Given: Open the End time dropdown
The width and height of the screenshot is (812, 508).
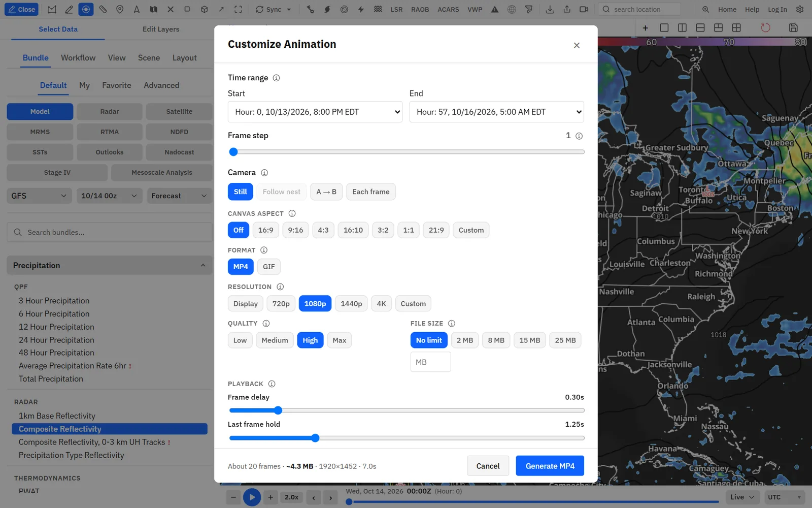Looking at the screenshot, I should (496, 112).
